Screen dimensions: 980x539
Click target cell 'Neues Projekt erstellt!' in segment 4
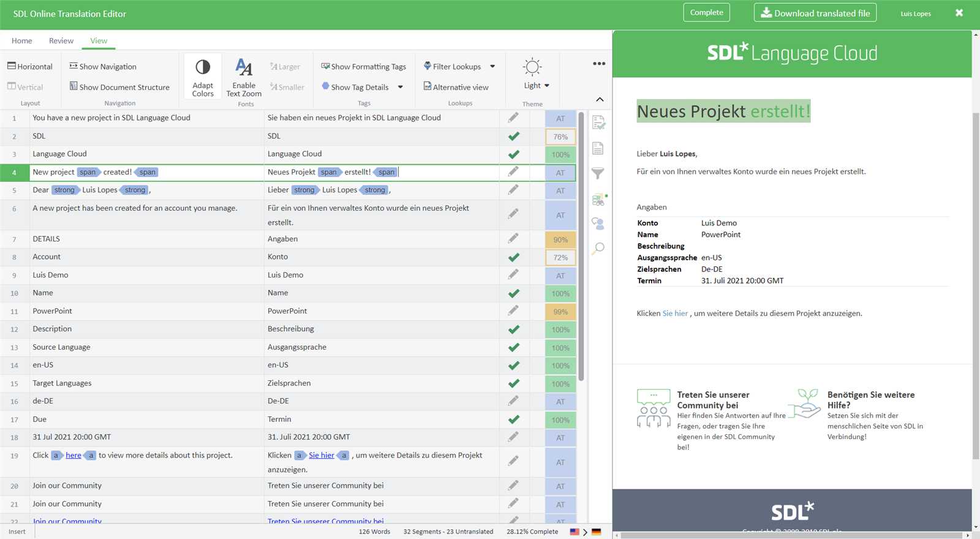coord(382,172)
